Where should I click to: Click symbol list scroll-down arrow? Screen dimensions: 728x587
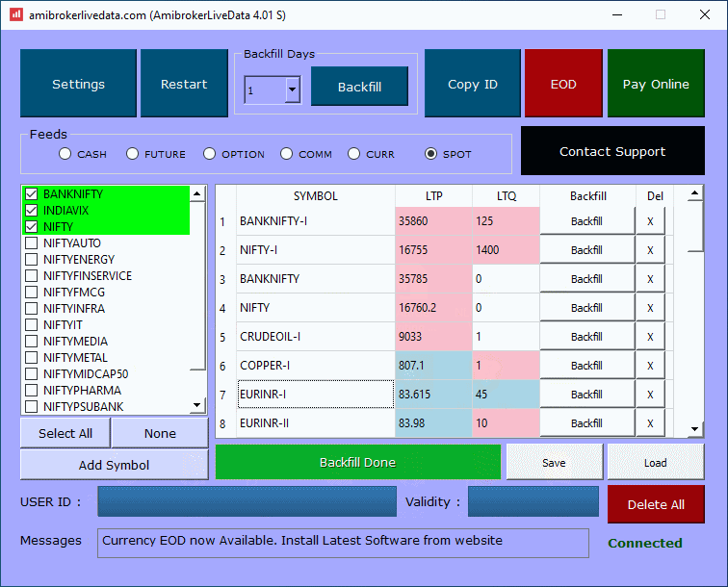[x=197, y=405]
